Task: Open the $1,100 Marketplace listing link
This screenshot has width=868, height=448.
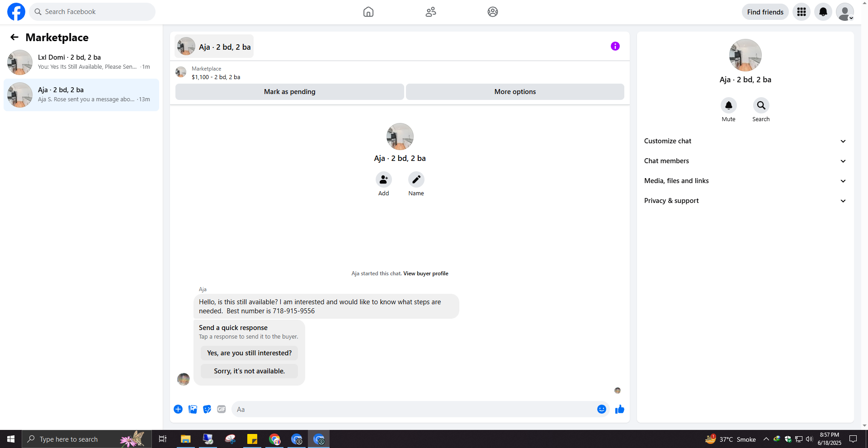Action: coord(216,77)
